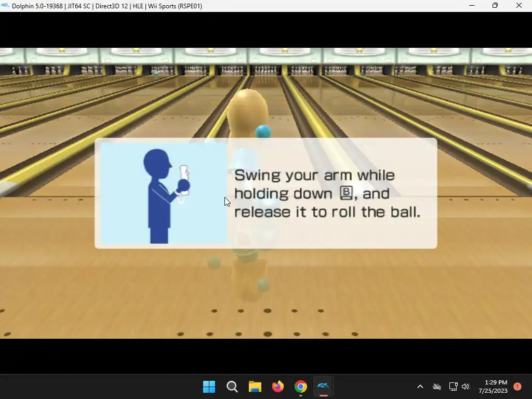Viewport: 532px width, 399px height.
Task: Click the Wii Remote tutorial illustration
Action: (164, 193)
